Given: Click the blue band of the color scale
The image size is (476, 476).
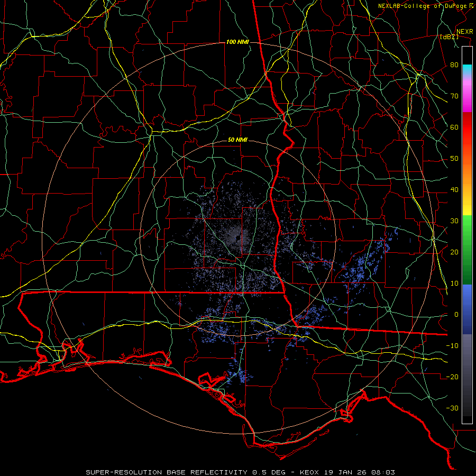Looking at the screenshot, I should point(467,309).
